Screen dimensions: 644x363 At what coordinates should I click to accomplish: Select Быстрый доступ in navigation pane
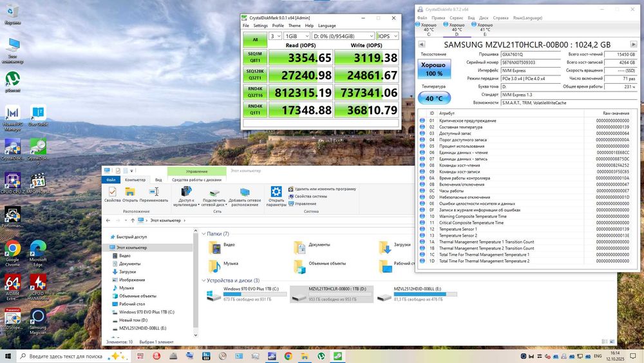click(x=131, y=237)
